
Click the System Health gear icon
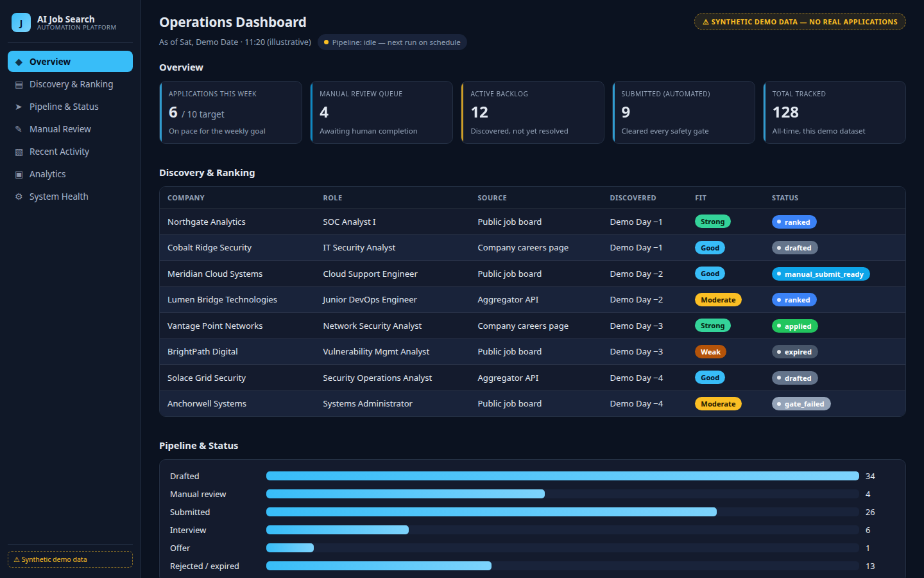(x=19, y=197)
